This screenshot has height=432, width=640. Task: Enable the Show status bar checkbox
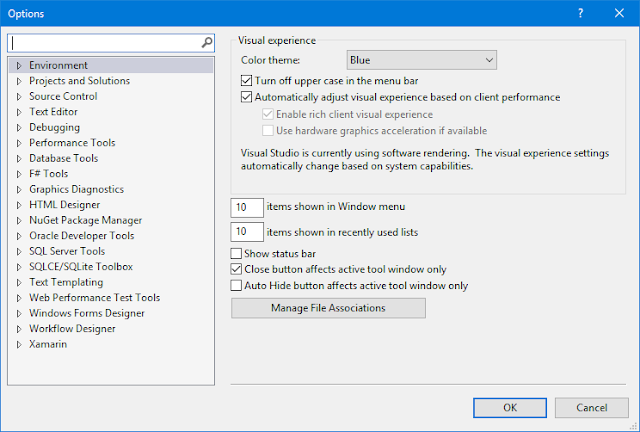[236, 254]
